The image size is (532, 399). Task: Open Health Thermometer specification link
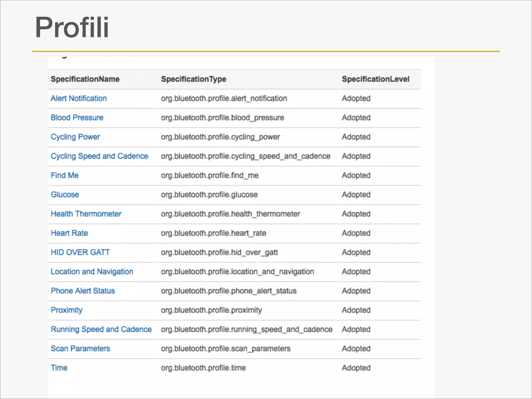[x=86, y=214]
